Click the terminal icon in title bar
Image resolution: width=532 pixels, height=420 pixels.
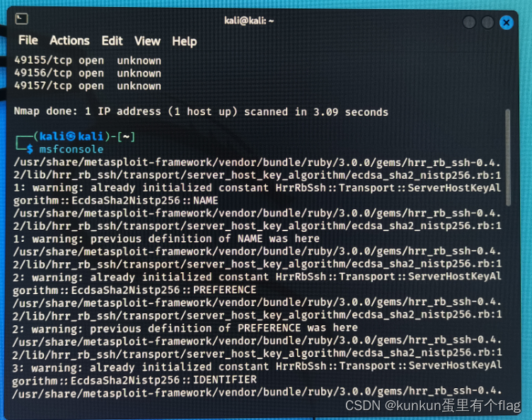pos(21,18)
